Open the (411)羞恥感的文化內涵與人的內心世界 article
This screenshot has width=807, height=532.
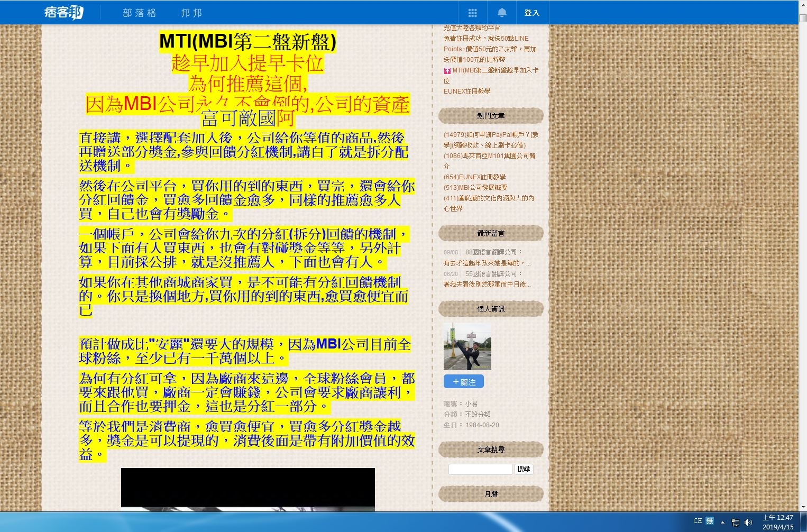[x=489, y=204]
